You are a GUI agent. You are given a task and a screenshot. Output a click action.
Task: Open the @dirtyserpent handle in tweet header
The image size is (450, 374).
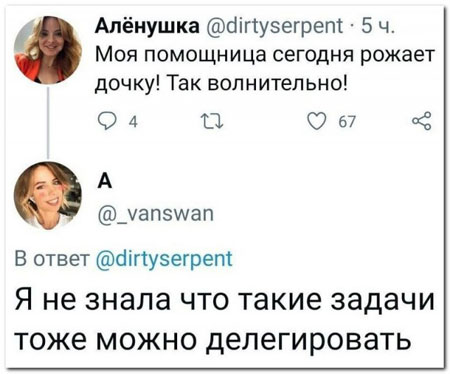[x=275, y=26]
